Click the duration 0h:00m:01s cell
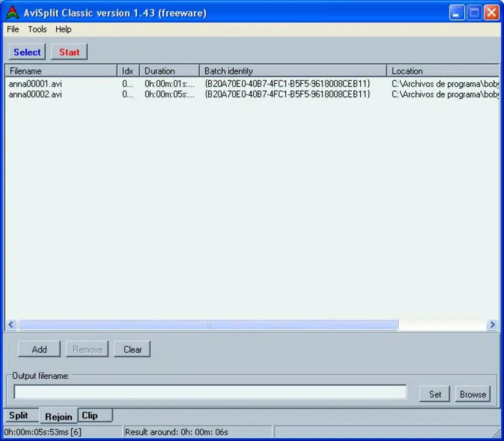The width and height of the screenshot is (504, 441). [x=169, y=84]
